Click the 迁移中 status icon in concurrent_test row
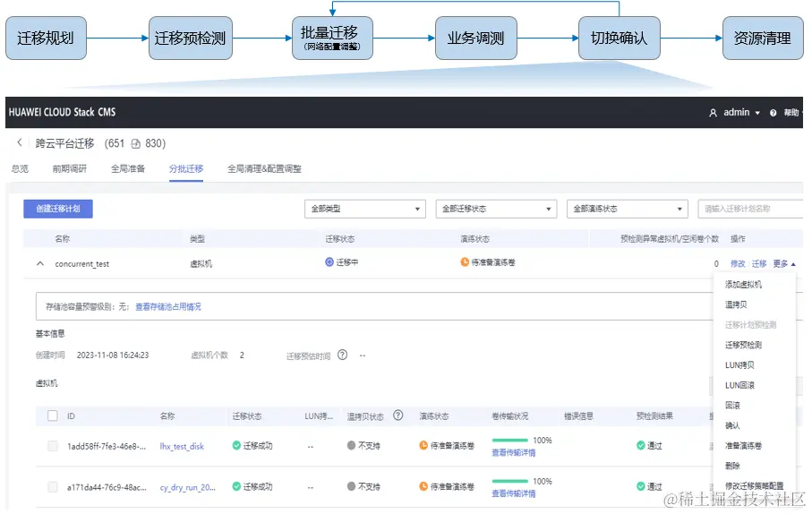 (x=329, y=262)
